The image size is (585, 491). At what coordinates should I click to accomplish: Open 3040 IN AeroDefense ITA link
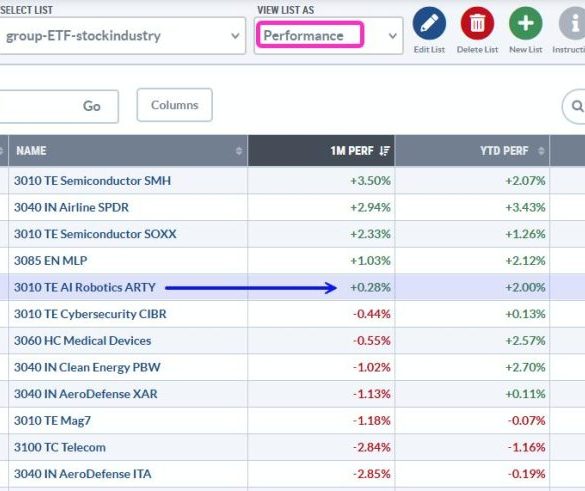(83, 474)
